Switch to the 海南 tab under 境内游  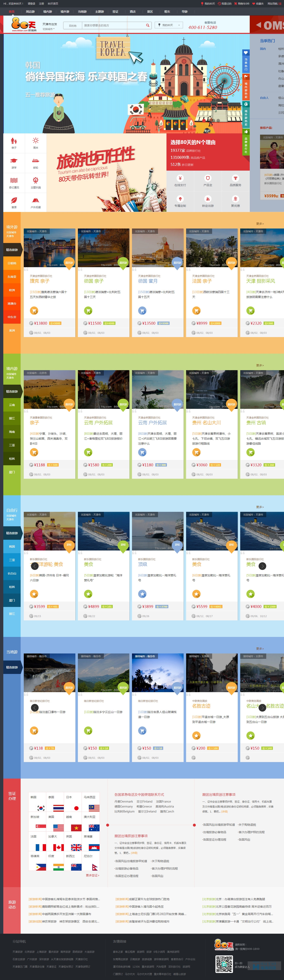(x=12, y=432)
